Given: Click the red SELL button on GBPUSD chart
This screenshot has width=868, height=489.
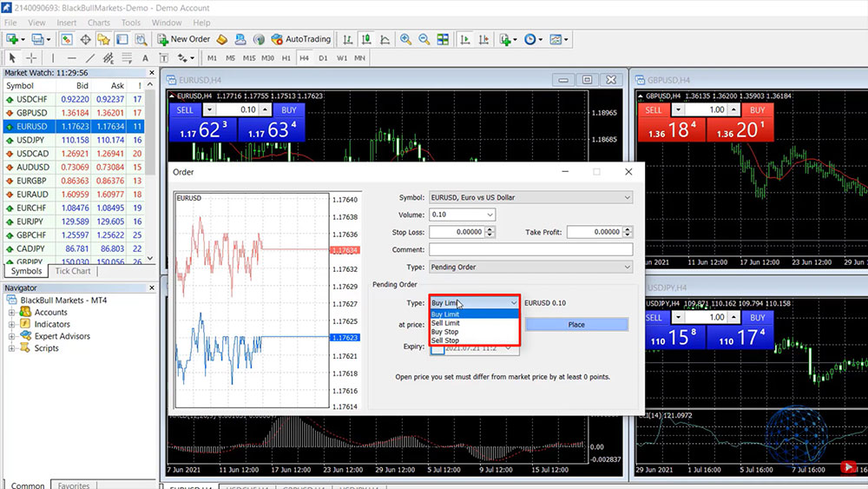Looking at the screenshot, I should 654,110.
